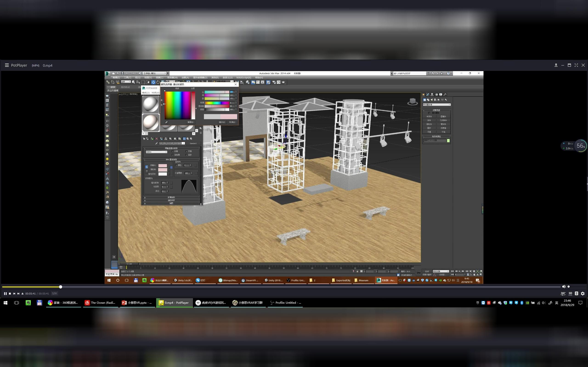The height and width of the screenshot is (367, 588).
Task: Toggle the 自动栅格 AutoGrid checkbox
Action: click(429, 113)
